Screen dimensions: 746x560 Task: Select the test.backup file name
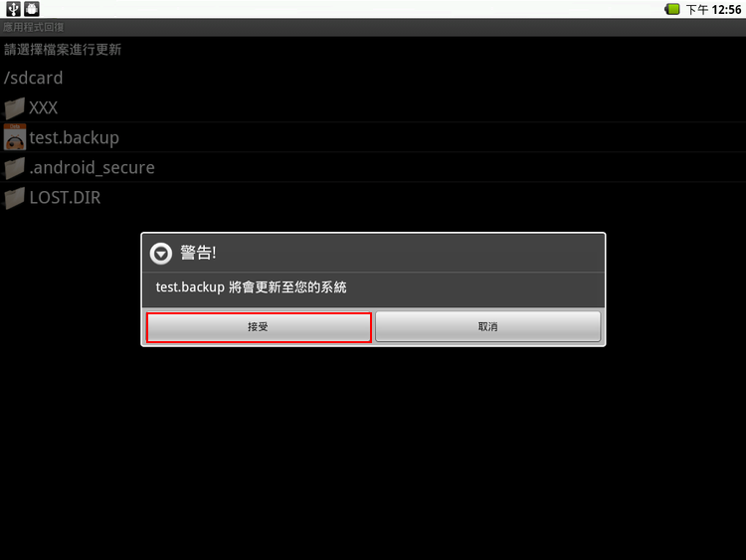pos(75,137)
